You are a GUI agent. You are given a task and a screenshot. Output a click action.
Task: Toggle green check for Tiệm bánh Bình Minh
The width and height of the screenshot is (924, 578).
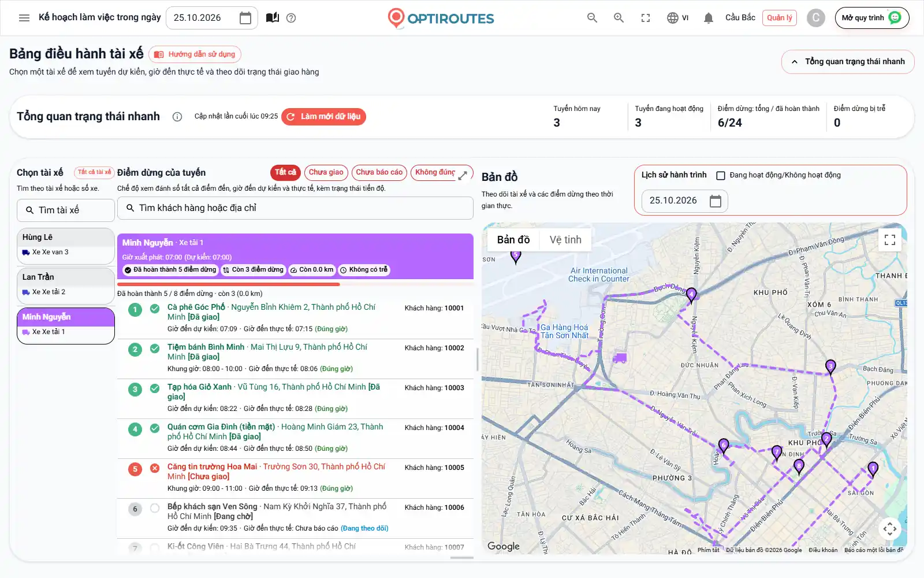[x=155, y=349]
